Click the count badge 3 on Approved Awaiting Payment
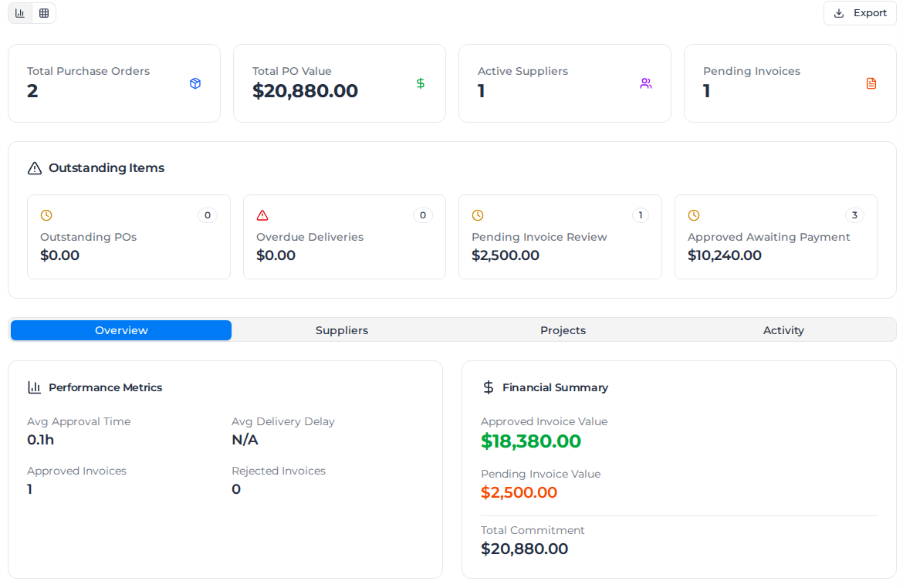The height and width of the screenshot is (588, 903). (x=854, y=215)
